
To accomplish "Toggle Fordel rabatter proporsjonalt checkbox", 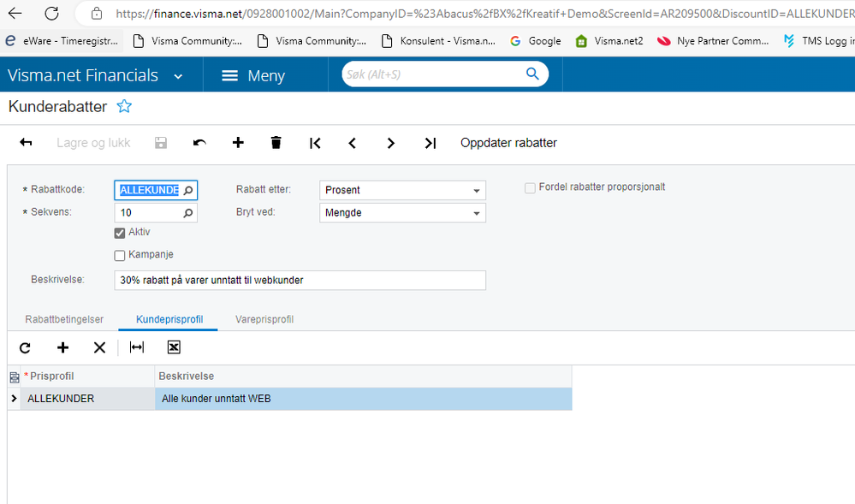I will pos(530,188).
